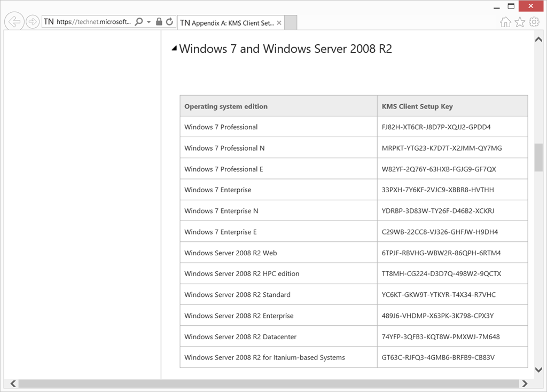Click the key 33PXH-7Y6KF-2VJC9-XBBR8-HVTHH
Viewport: 547px width, 392px height.
coord(438,190)
